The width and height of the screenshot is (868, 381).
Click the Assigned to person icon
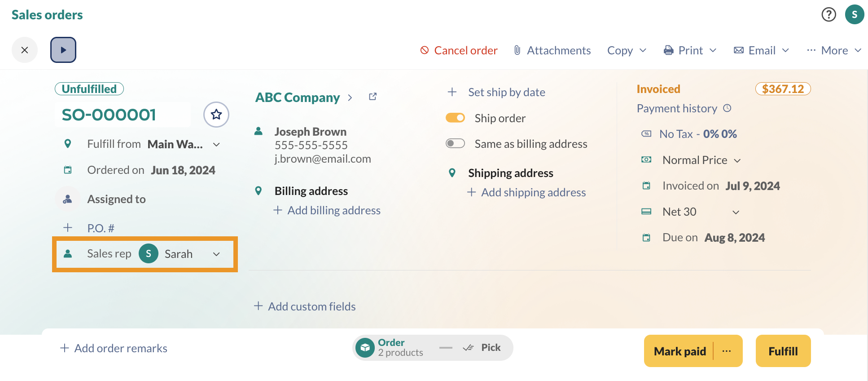tap(68, 199)
